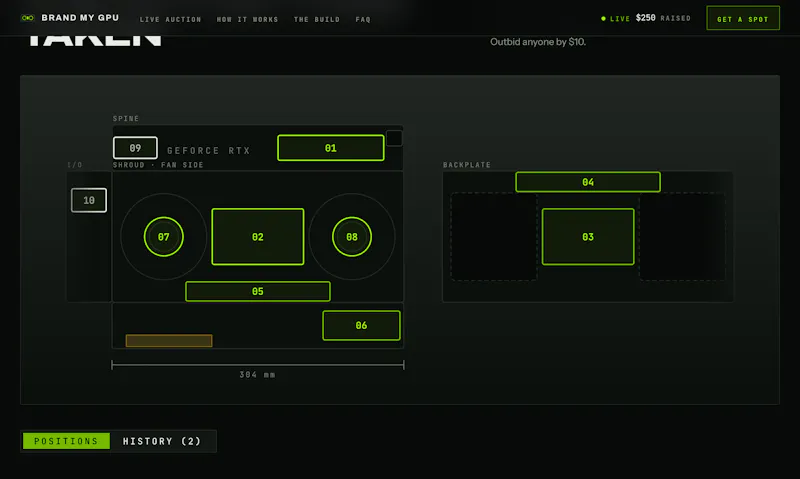Select spot 09 on the spine
This screenshot has width=800, height=479.
click(135, 148)
